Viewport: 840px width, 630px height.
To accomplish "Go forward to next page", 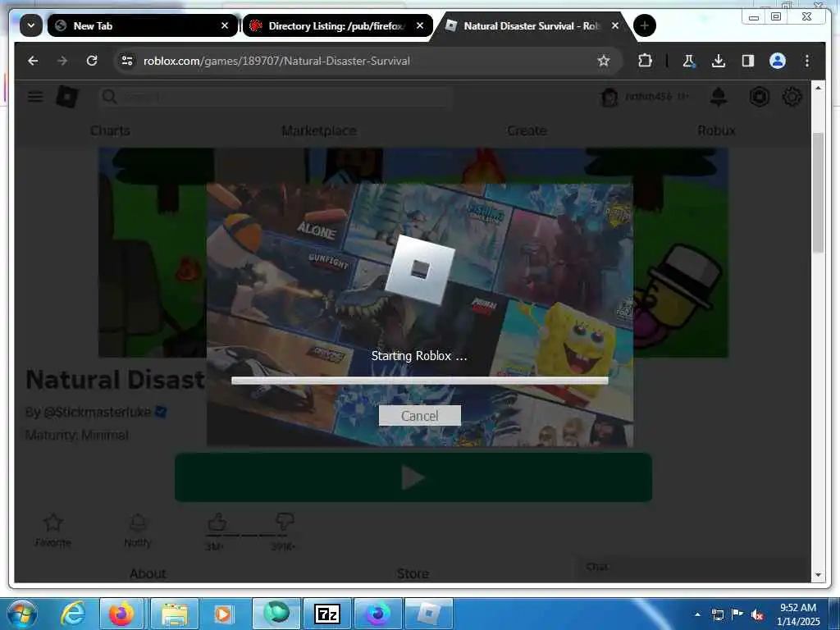I will tap(62, 61).
